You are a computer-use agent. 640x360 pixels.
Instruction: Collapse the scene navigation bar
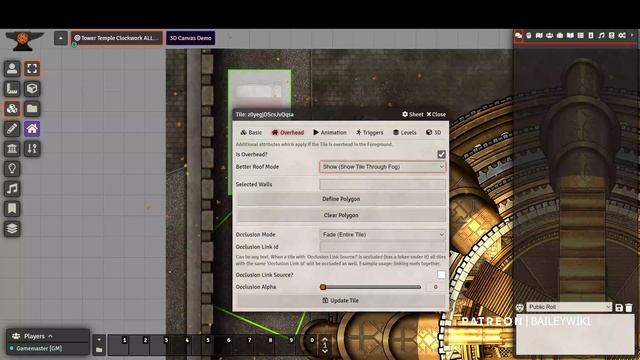click(x=60, y=38)
